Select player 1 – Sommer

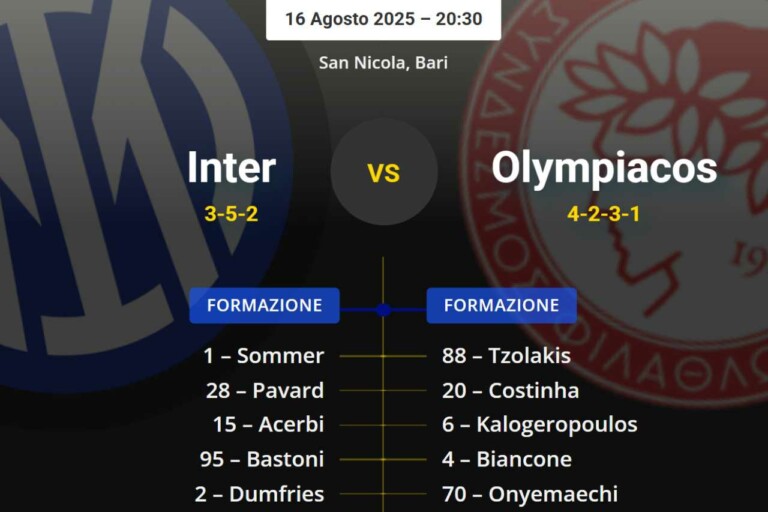[263, 356]
